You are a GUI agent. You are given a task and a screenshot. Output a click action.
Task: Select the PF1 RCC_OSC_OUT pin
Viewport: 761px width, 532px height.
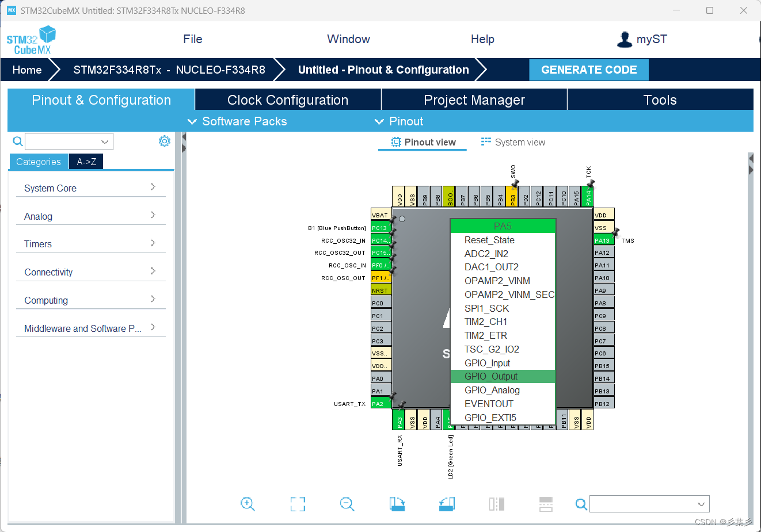click(x=381, y=278)
